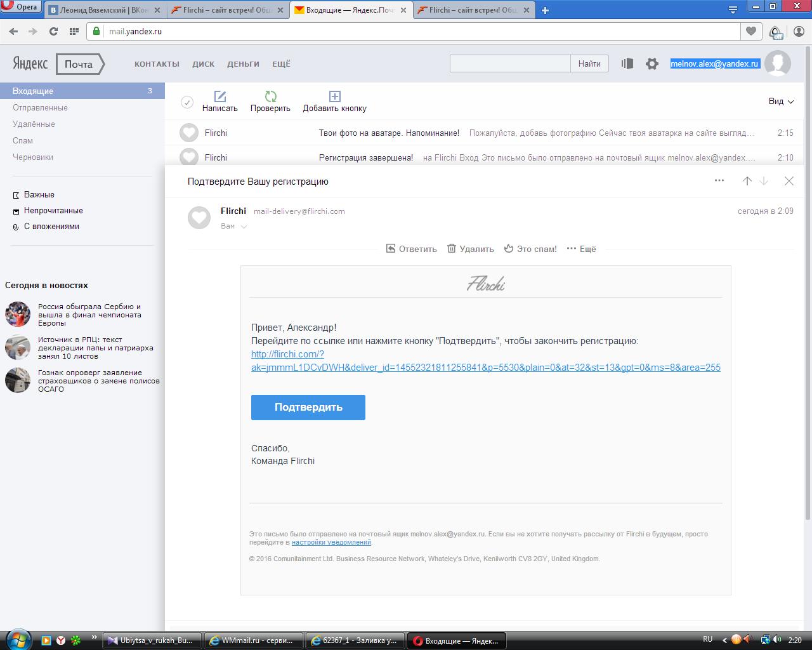Reload the current page
Screen dimensions: 812x650
point(53,31)
